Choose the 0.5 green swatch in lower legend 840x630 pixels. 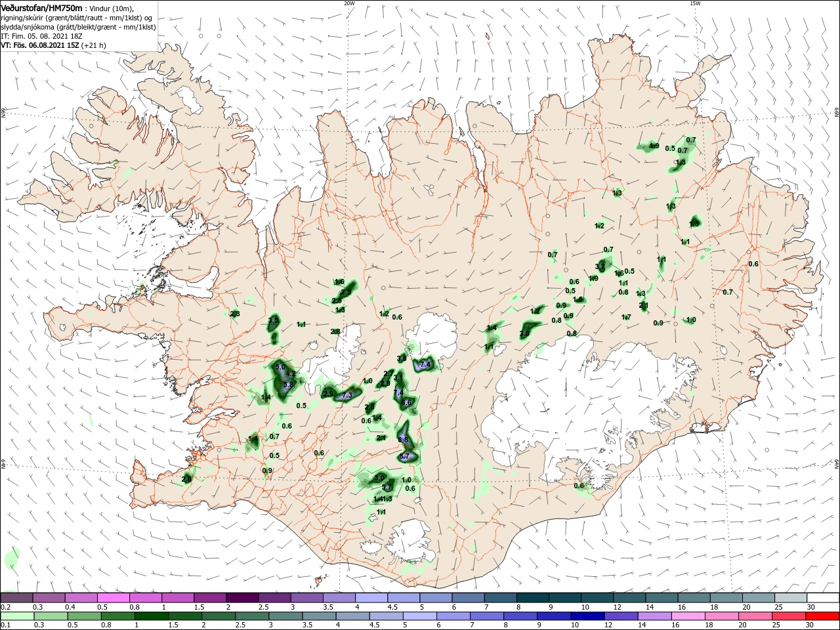click(x=84, y=616)
